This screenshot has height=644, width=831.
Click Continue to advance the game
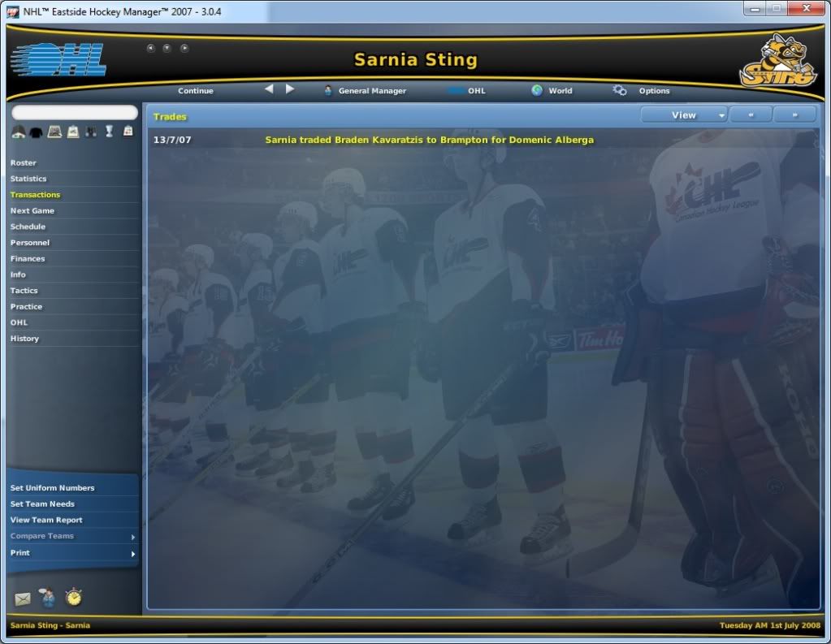point(196,91)
